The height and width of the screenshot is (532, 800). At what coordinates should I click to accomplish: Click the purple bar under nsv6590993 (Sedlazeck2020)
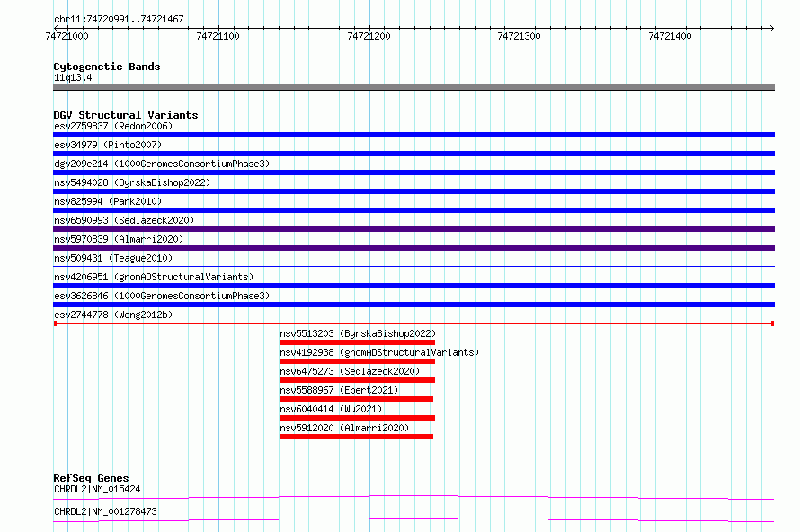tap(413, 229)
